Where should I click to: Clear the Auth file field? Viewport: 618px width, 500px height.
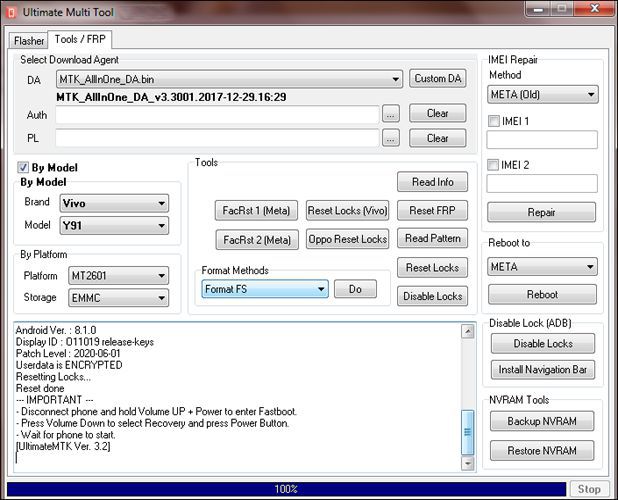click(437, 113)
